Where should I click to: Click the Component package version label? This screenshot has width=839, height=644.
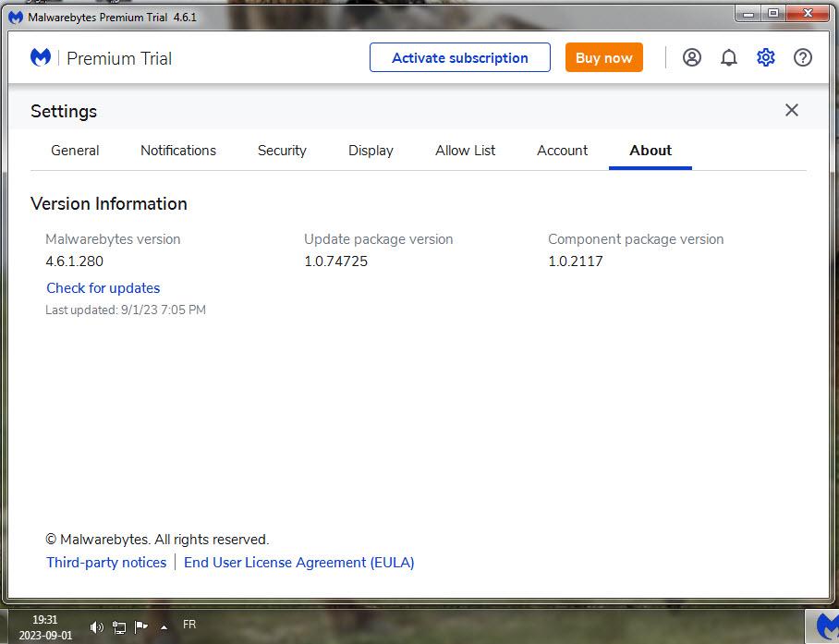click(636, 239)
